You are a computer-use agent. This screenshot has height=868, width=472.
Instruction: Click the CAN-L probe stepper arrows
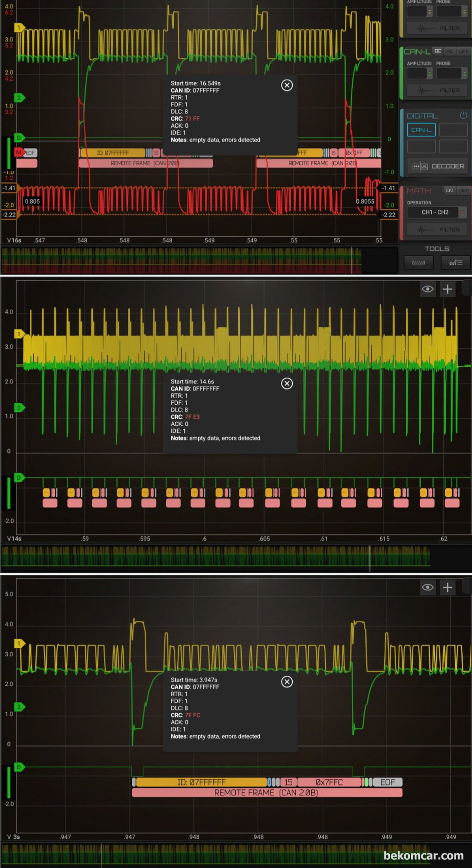464,73
